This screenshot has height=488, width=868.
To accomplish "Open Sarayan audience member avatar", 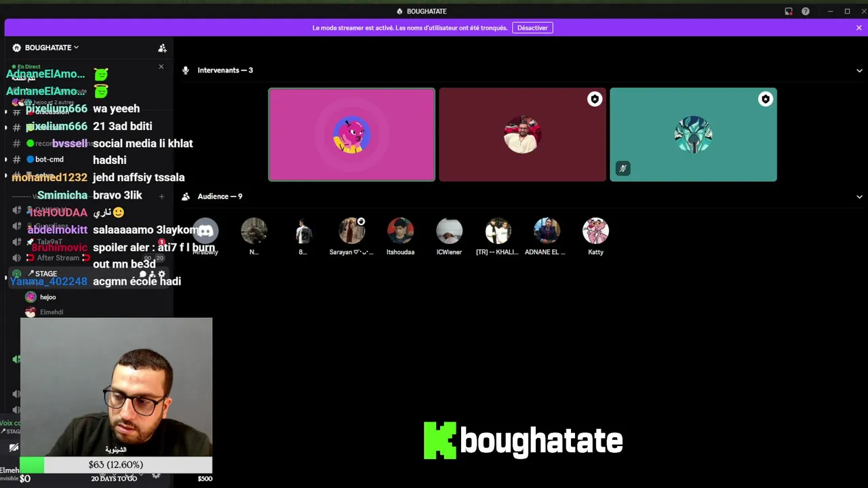I will coord(352,232).
